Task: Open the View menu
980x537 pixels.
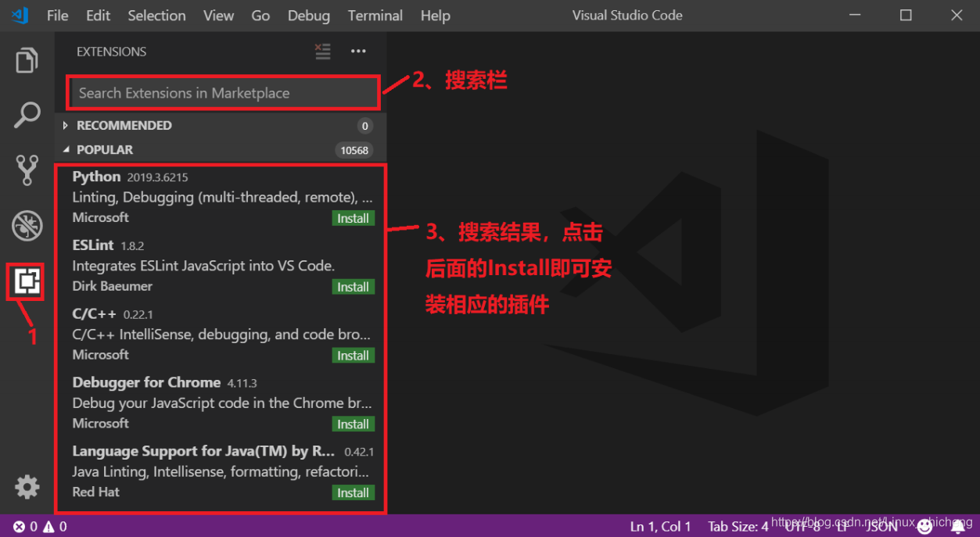Action: point(218,16)
